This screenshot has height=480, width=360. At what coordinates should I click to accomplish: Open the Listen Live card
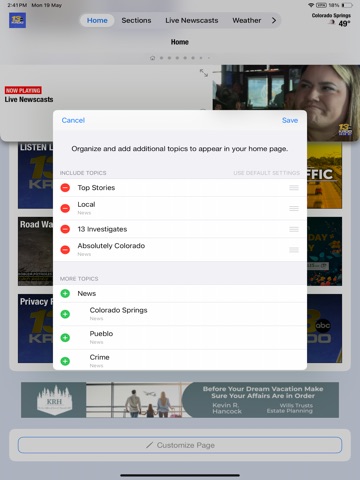[x=35, y=175]
